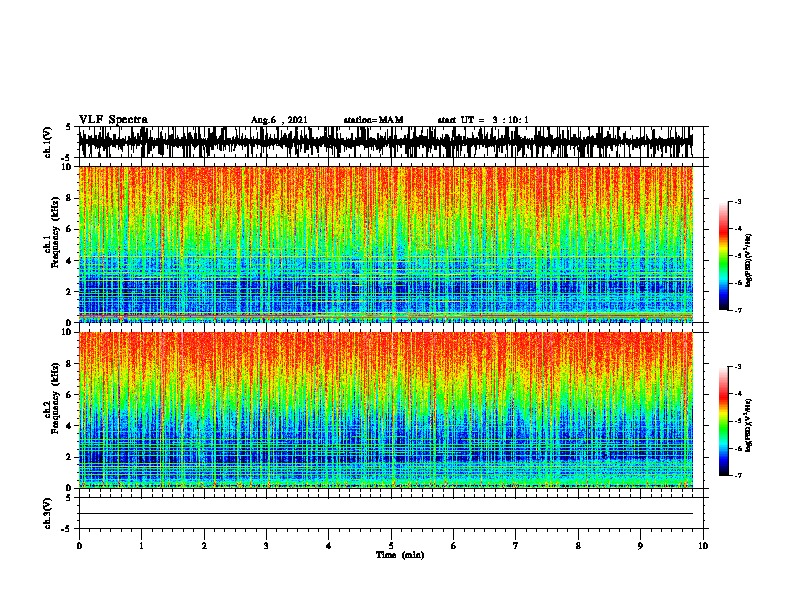This screenshot has height=612, width=792.
Task: Click the ch.2 spectrogram color bar
Action: [x=724, y=421]
